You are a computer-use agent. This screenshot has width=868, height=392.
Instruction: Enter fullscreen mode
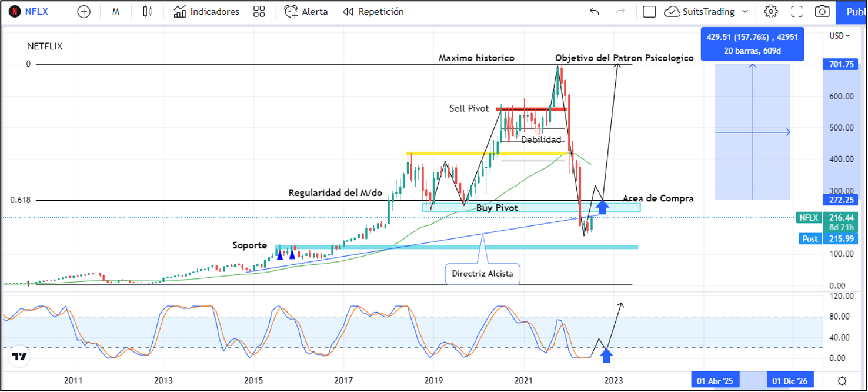(797, 12)
